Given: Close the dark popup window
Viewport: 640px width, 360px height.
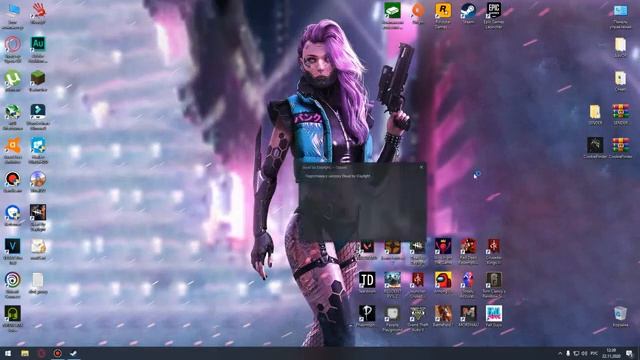Looking at the screenshot, I should coord(421,167).
